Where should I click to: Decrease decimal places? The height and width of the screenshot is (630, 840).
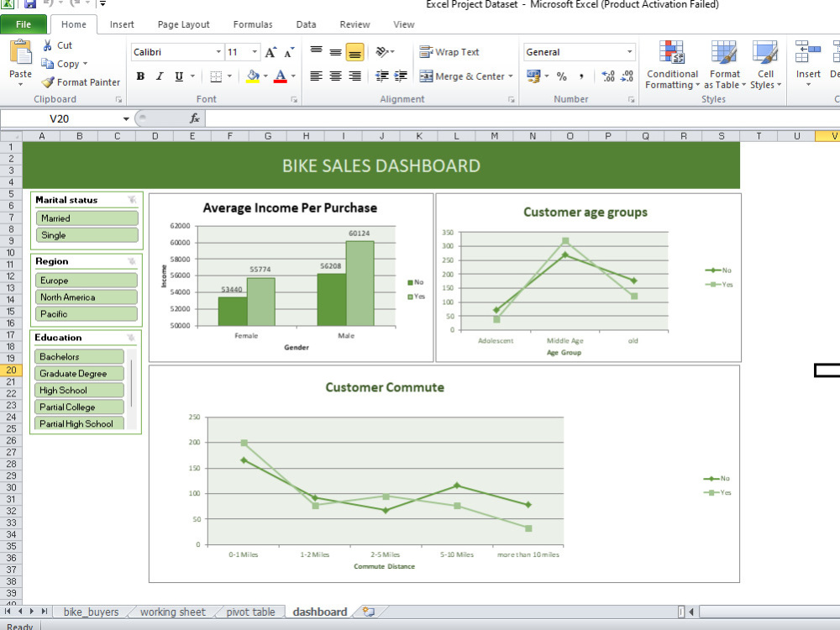tap(627, 76)
